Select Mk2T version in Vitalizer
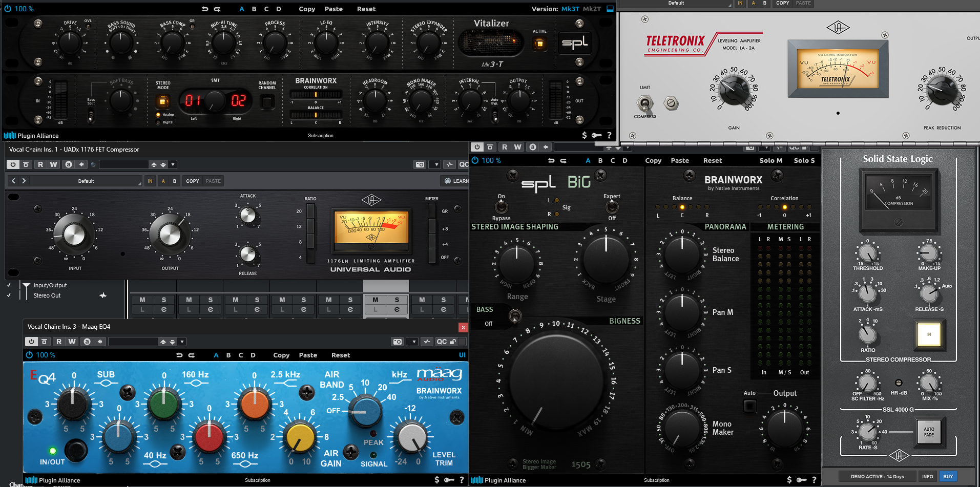 pyautogui.click(x=592, y=9)
